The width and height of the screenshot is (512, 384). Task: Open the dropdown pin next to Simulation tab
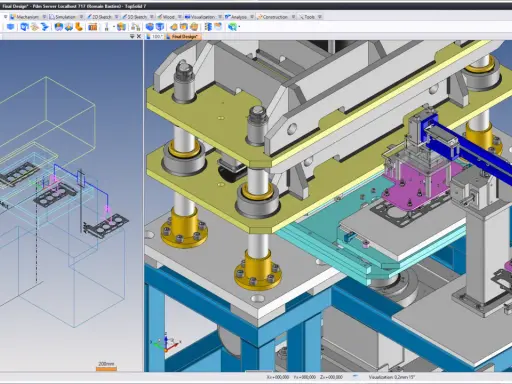click(x=81, y=17)
